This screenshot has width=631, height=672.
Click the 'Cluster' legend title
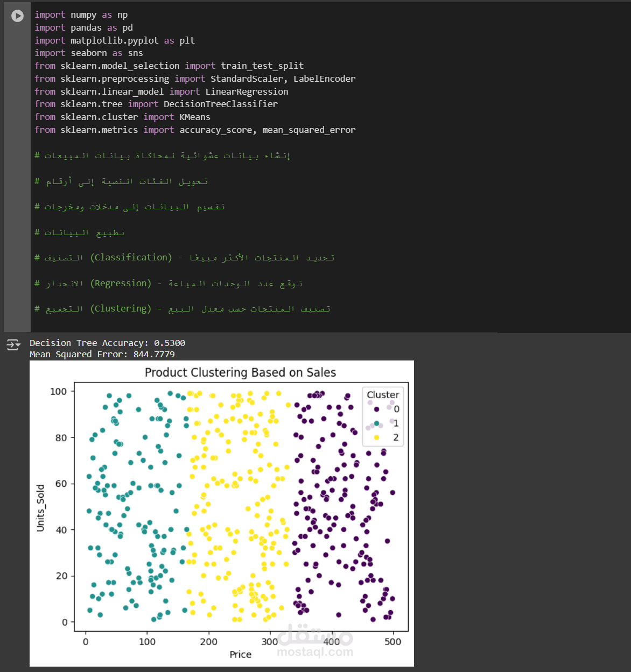[x=383, y=395]
